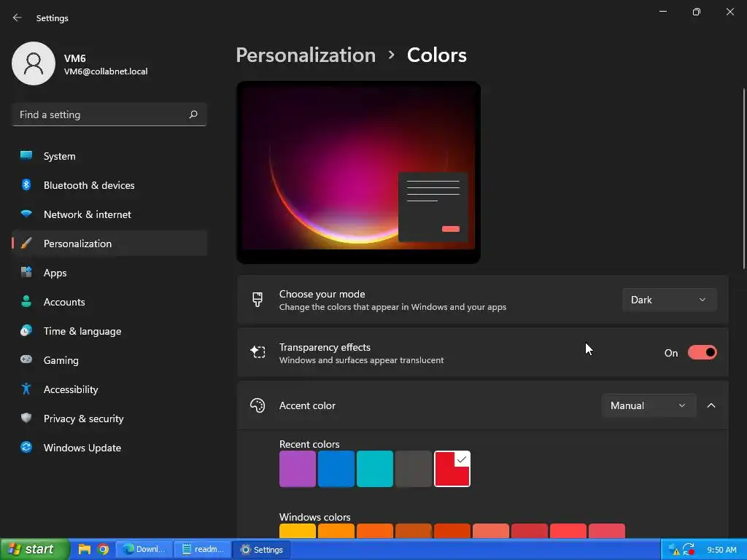Click the 9:50 AM clock
747x560 pixels.
click(721, 550)
